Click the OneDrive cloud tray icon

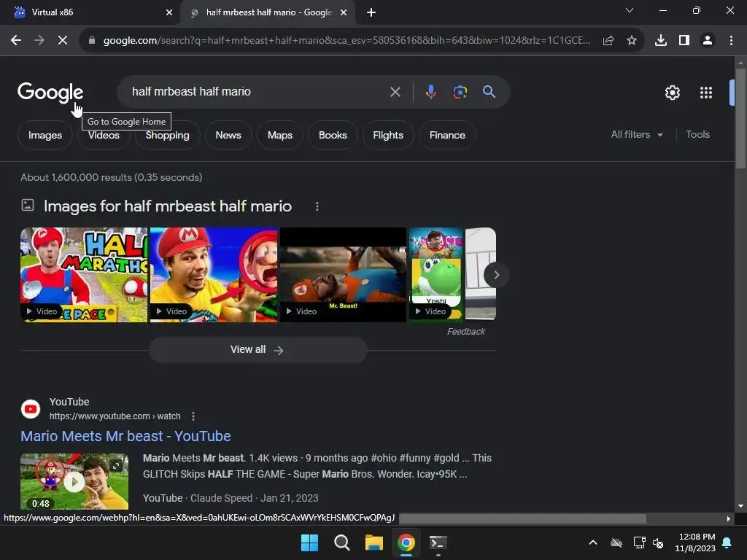(x=616, y=542)
